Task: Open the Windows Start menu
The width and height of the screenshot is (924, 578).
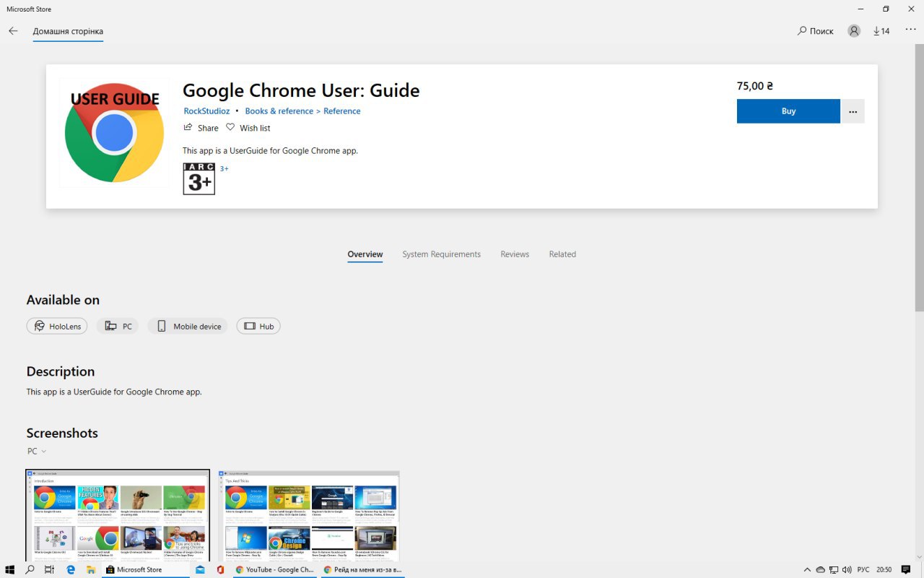Action: pyautogui.click(x=10, y=569)
